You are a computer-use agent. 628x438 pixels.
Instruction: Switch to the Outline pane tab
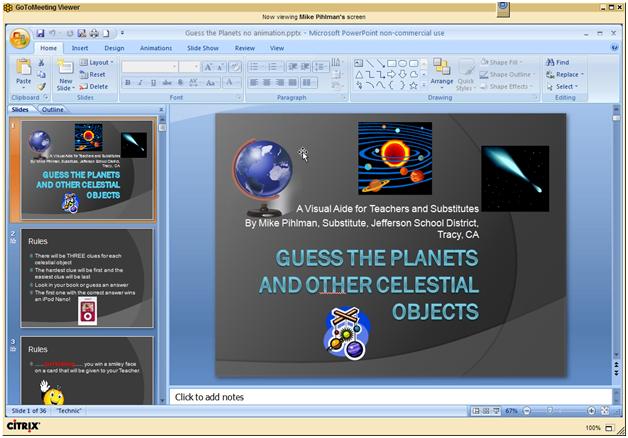52,109
